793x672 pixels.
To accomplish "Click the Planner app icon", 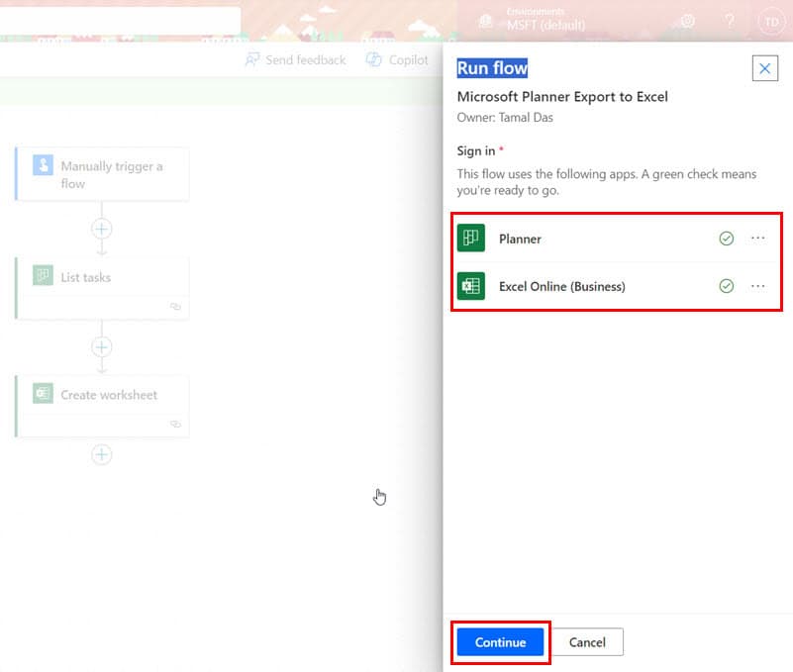I will click(471, 238).
